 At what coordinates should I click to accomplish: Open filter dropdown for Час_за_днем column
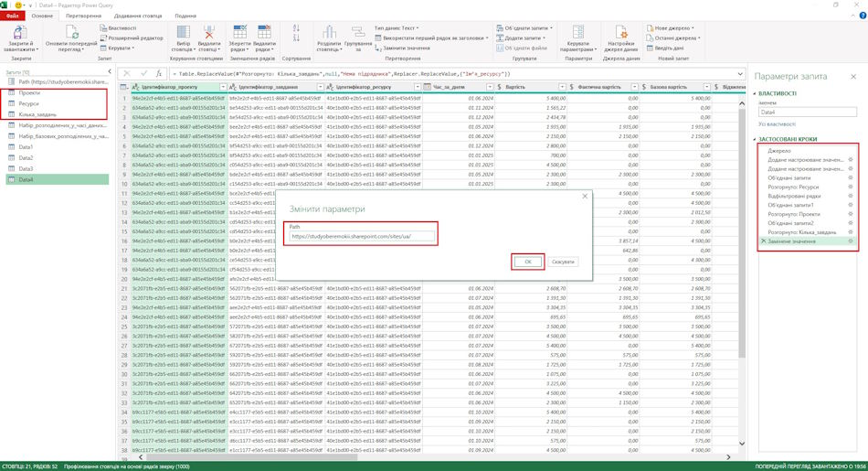490,87
